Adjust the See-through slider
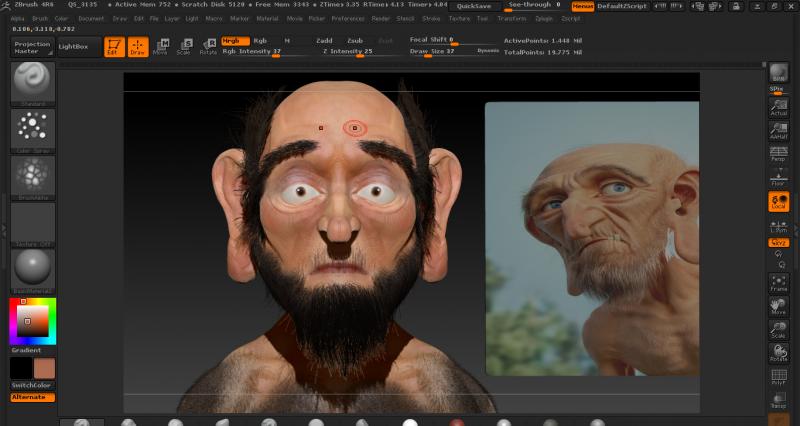Viewport: 800px width, 426px height. 535,6
